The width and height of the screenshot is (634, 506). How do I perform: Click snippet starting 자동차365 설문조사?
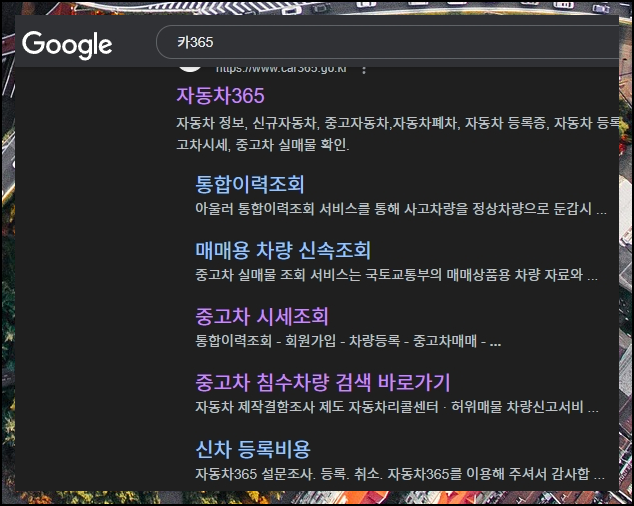[400, 474]
